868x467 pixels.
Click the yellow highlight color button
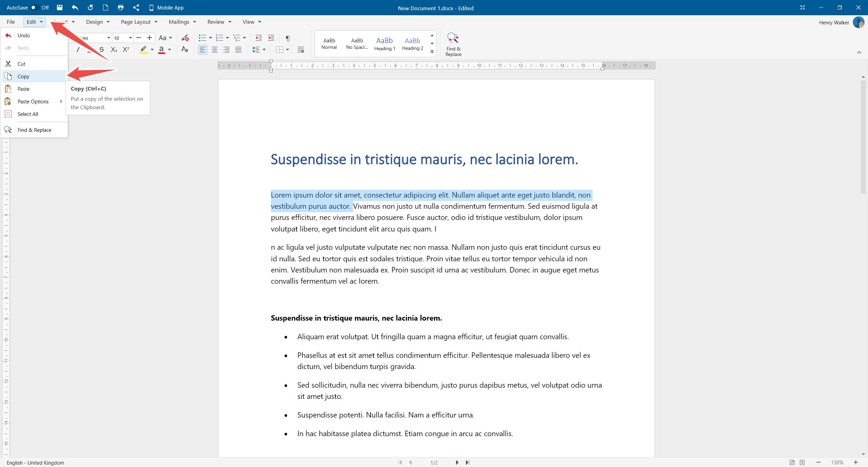[x=143, y=50]
